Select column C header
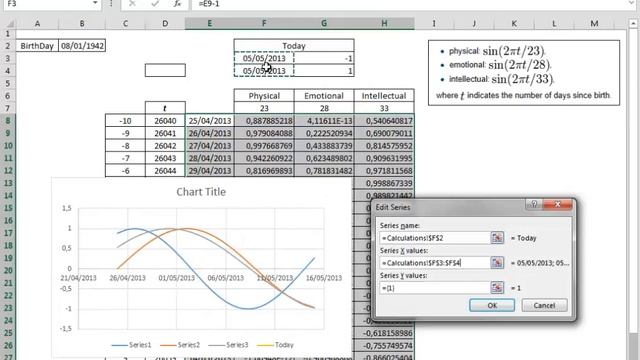 coord(125,24)
